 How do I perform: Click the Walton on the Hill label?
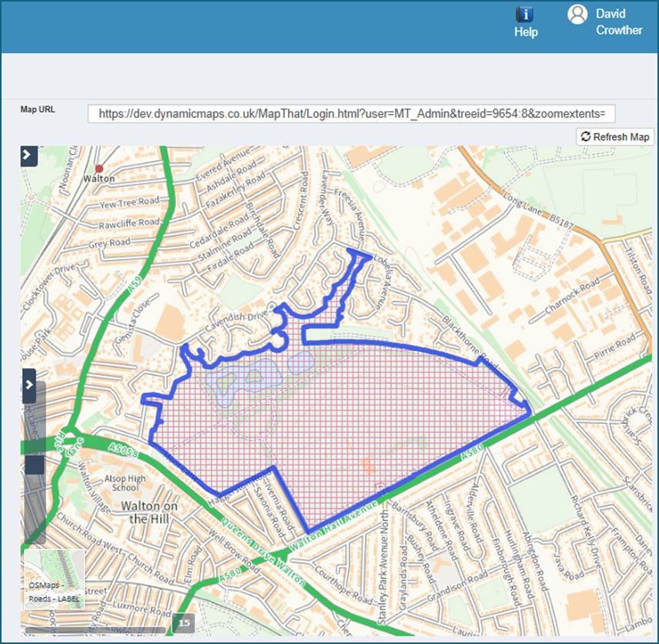pyautogui.click(x=149, y=512)
